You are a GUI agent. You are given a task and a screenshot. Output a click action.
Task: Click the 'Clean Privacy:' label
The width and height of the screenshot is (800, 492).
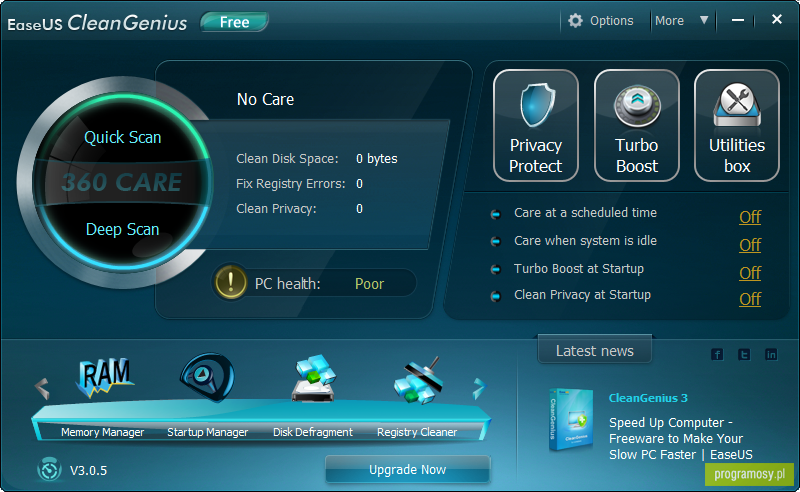point(276,209)
